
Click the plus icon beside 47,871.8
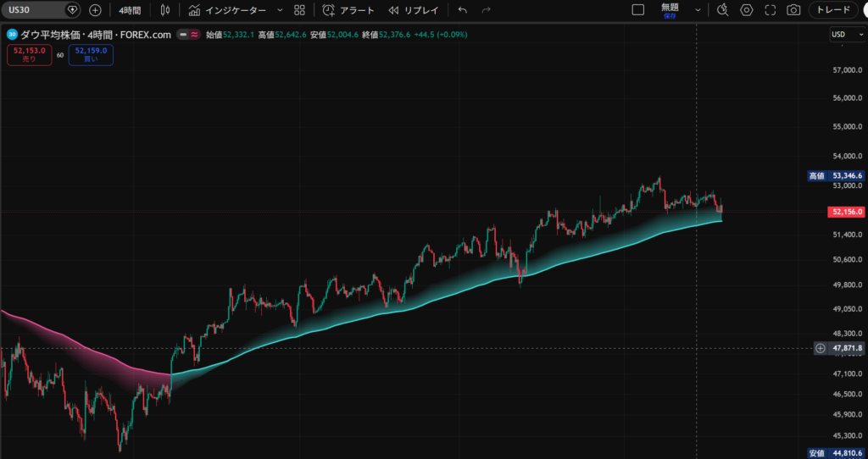click(821, 348)
